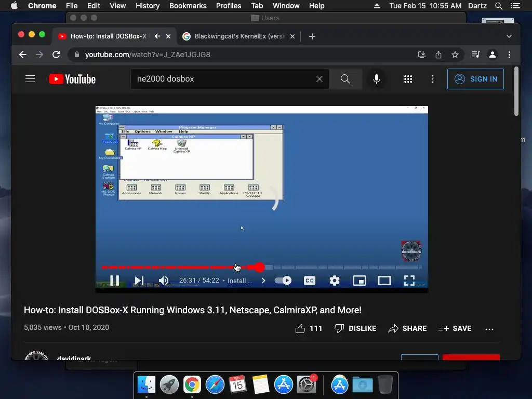Like the video thumbs up
Viewport: 532px width, 399px height.
309,328
